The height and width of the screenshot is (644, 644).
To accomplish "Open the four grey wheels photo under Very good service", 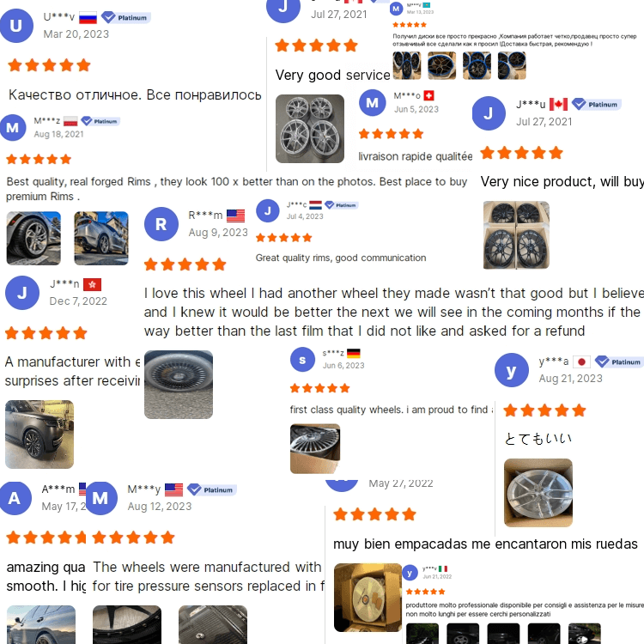I will coord(310,129).
